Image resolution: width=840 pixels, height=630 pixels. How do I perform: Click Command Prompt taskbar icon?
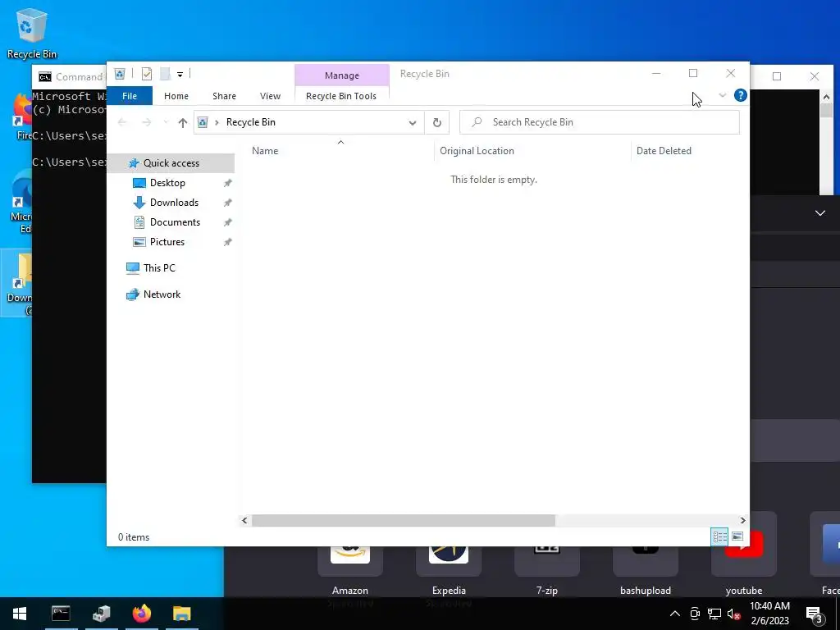click(x=61, y=614)
